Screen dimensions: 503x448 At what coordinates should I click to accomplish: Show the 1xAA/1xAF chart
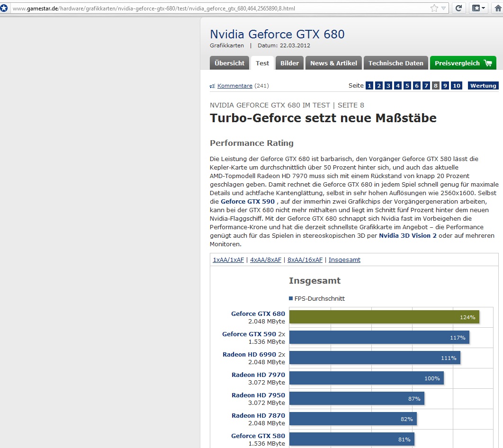tap(228, 260)
